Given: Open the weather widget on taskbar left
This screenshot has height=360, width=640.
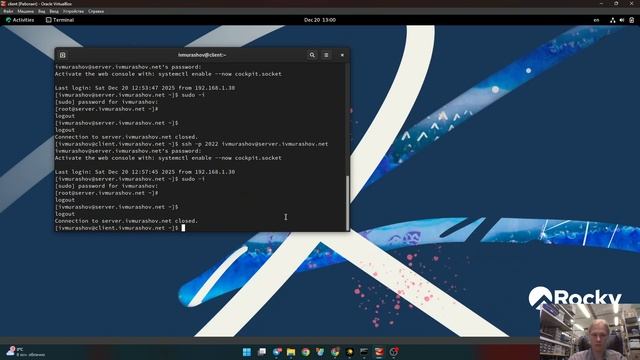Looking at the screenshot, I should [25, 351].
